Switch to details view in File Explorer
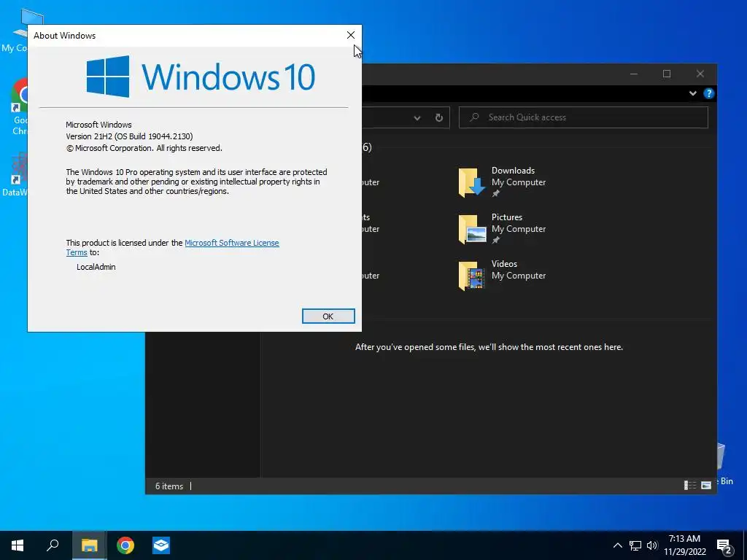This screenshot has height=560, width=747. (x=690, y=485)
